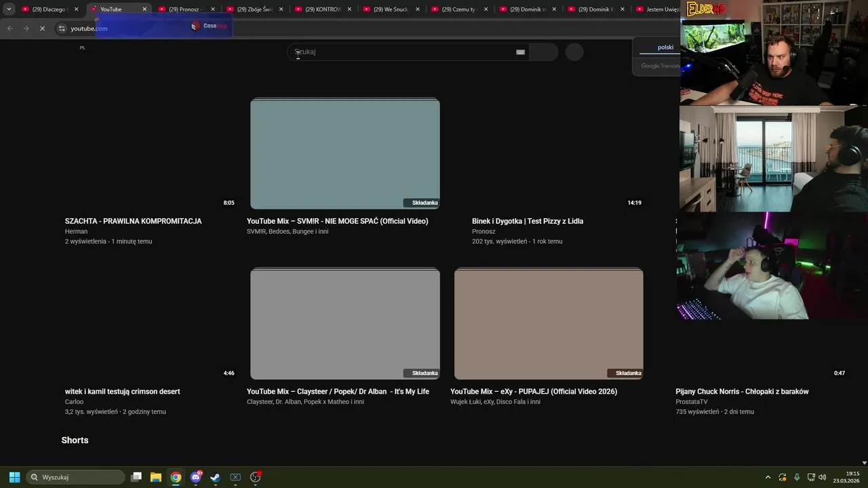Open "YouTube Mix – SVM!R - NIE MOGE SPAĆ" title
Image resolution: width=868 pixels, height=488 pixels.
[337, 221]
